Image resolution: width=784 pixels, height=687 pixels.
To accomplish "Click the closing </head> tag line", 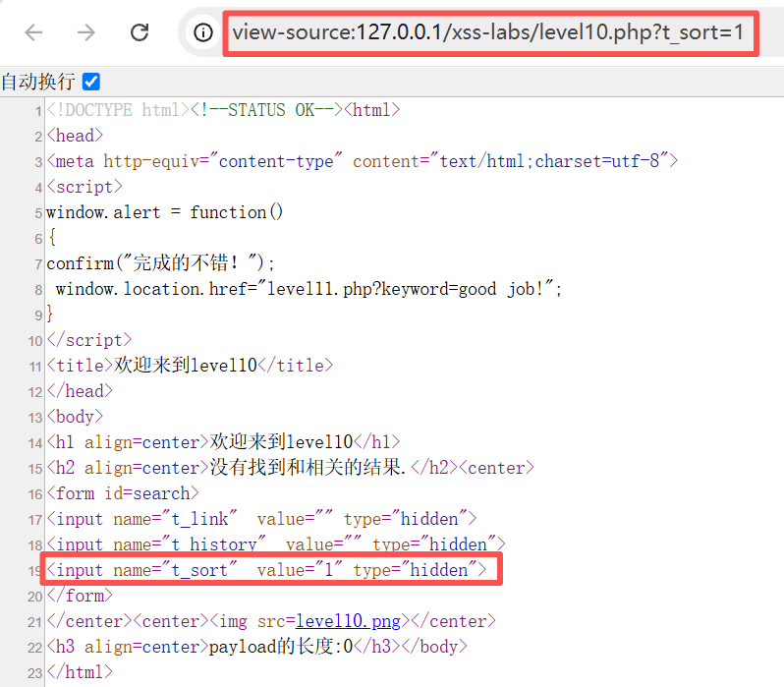I will tap(80, 391).
